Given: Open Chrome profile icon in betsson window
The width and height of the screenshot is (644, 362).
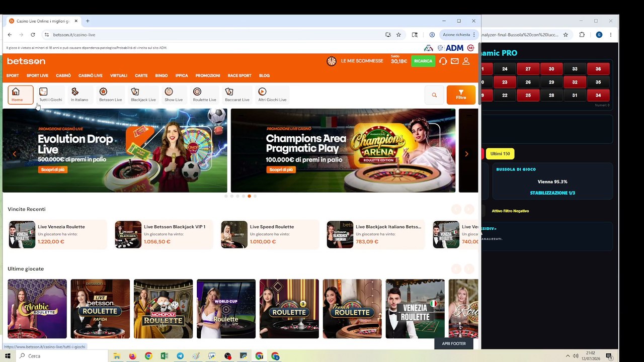Looking at the screenshot, I should click(432, 35).
